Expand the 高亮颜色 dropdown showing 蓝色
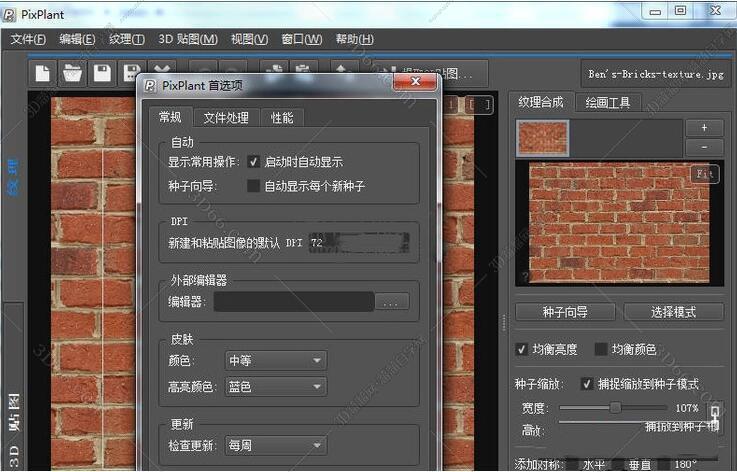The height and width of the screenshot is (472, 737). click(276, 386)
